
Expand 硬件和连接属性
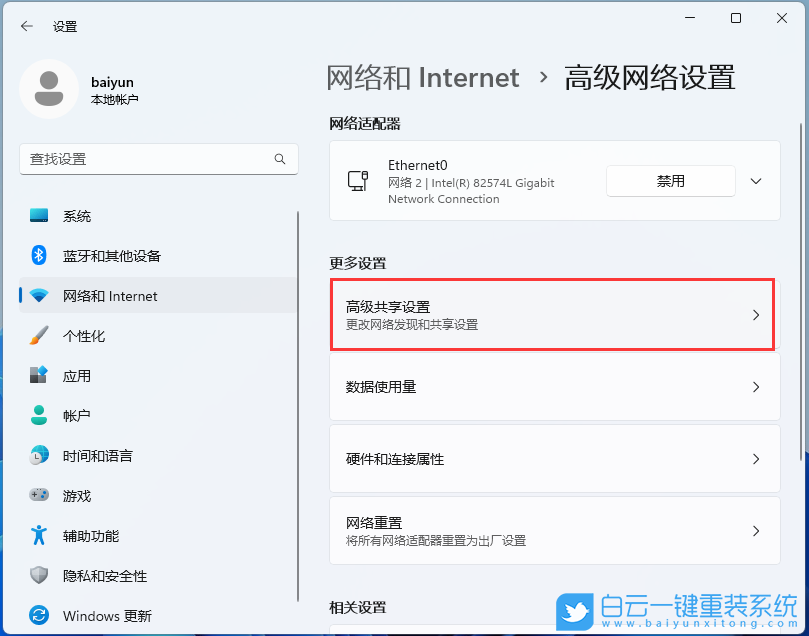click(553, 459)
